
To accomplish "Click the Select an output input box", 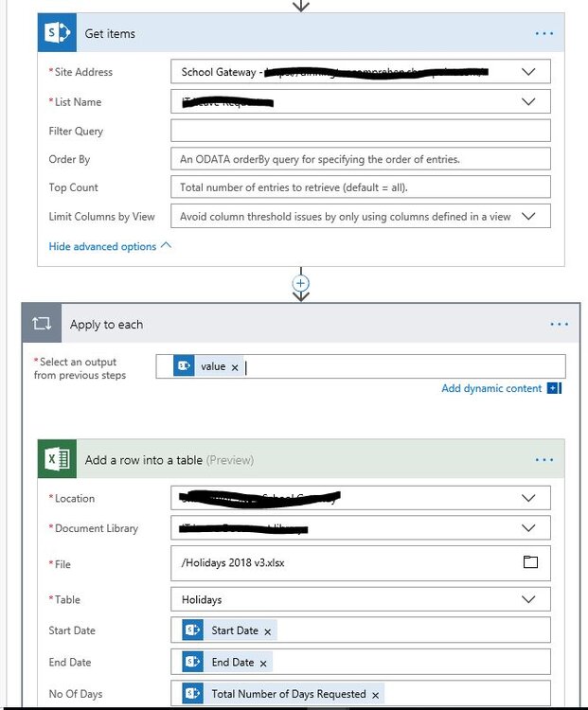I will click(361, 366).
